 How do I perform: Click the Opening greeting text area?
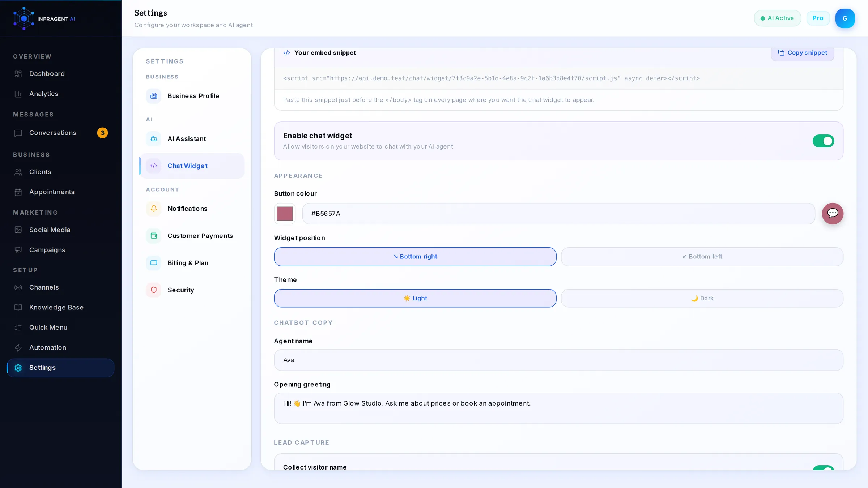point(558,408)
